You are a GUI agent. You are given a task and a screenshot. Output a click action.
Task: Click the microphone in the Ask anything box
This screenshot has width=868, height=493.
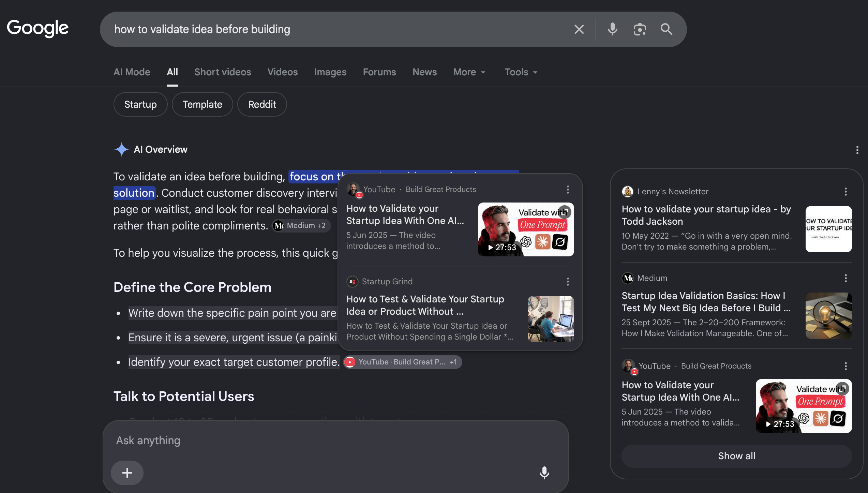544,473
